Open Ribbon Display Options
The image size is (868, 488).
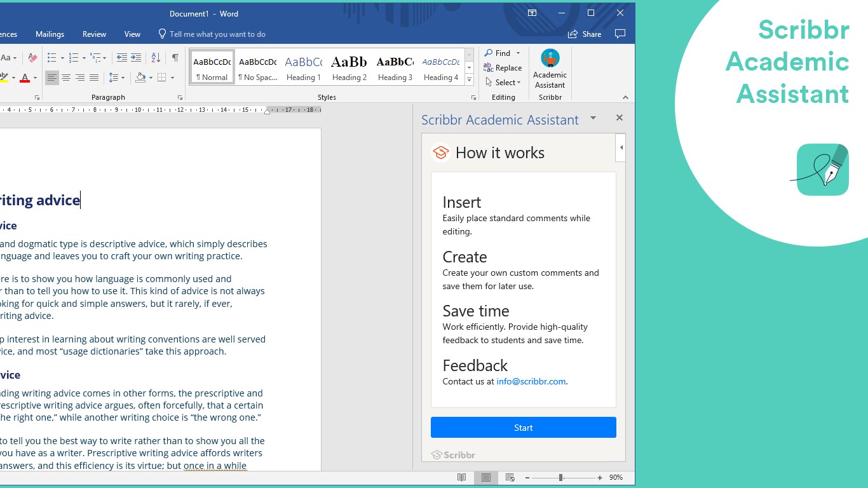[x=532, y=13]
